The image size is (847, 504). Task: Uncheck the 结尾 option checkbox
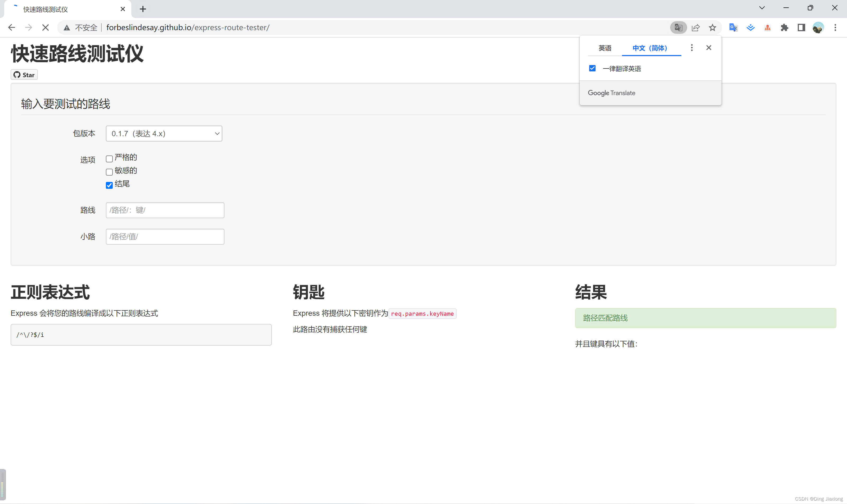tap(109, 185)
